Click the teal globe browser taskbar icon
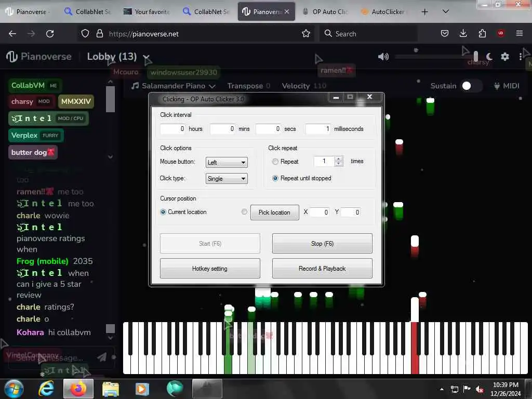The image size is (532, 399). pos(175,389)
